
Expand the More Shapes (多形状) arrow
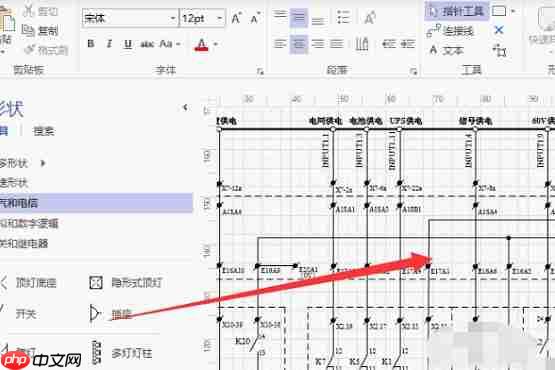(x=43, y=163)
